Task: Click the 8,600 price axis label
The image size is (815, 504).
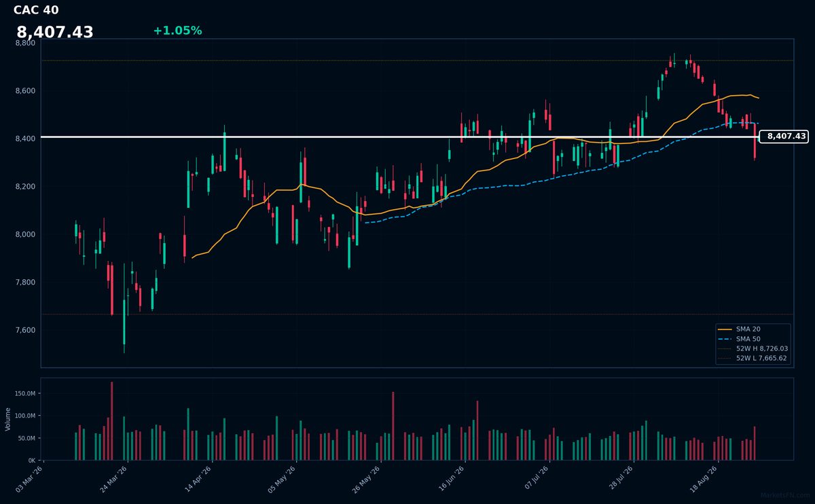Action: pyautogui.click(x=25, y=91)
